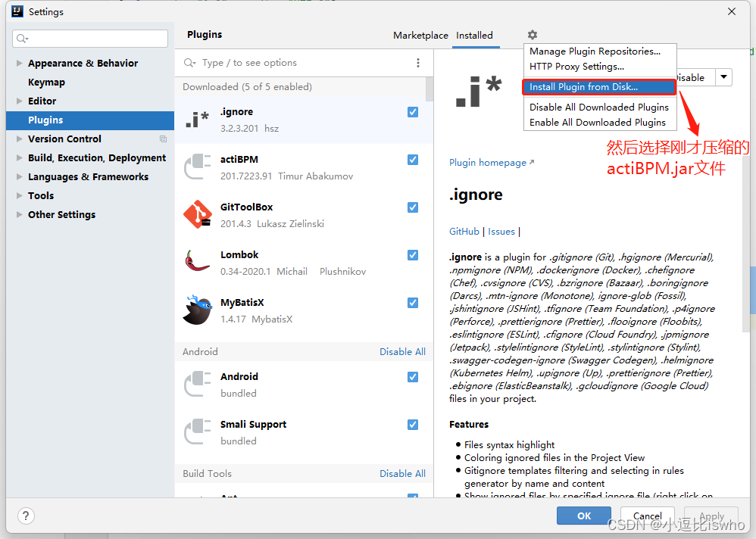The height and width of the screenshot is (539, 756).
Task: Click the OK button
Action: tap(584, 516)
